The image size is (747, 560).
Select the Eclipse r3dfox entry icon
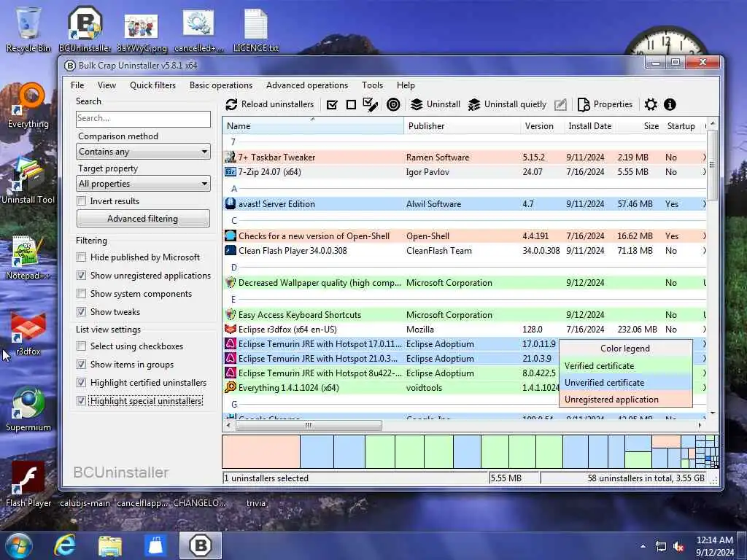click(230, 329)
